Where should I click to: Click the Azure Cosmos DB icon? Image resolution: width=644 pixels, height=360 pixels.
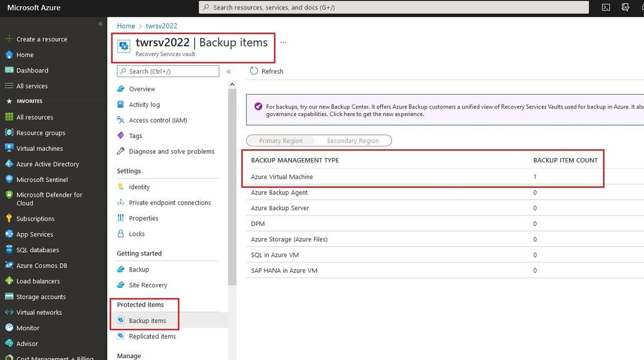[9, 265]
